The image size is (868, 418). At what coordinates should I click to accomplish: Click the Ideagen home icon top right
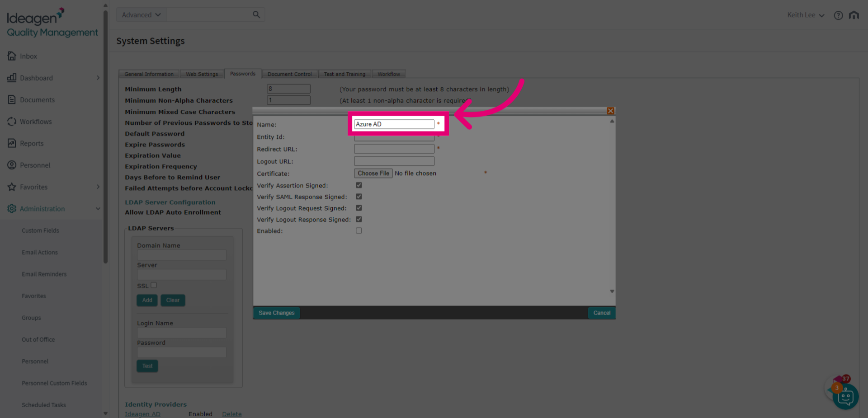(x=854, y=15)
